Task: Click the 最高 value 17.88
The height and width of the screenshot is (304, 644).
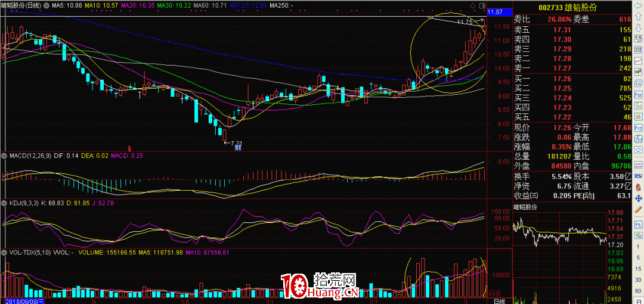Action: (622, 138)
